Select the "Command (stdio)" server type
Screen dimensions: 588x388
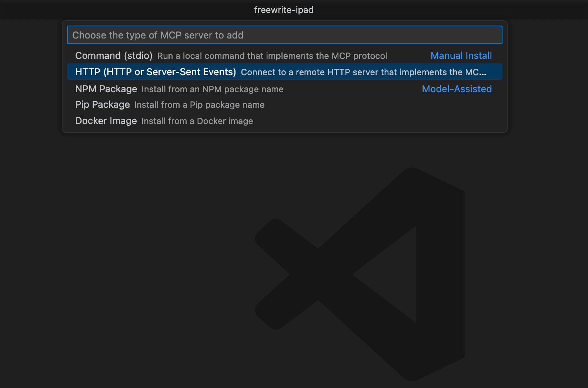coord(114,56)
